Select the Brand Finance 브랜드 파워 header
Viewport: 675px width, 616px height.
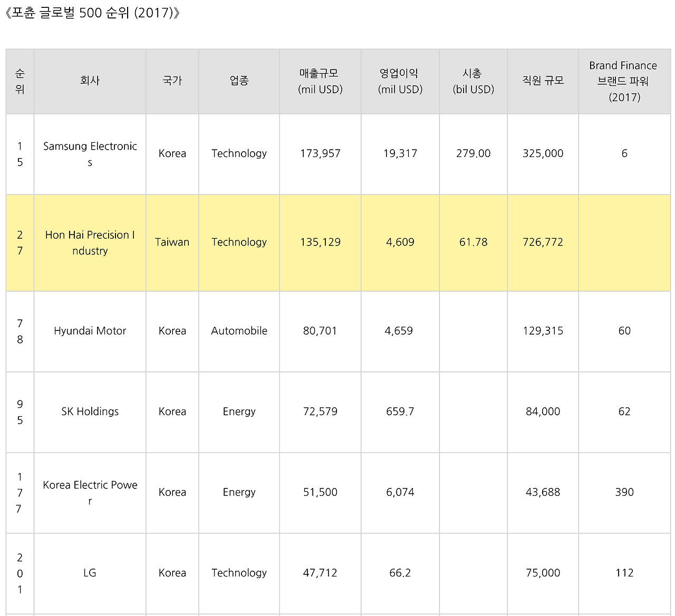coord(624,82)
